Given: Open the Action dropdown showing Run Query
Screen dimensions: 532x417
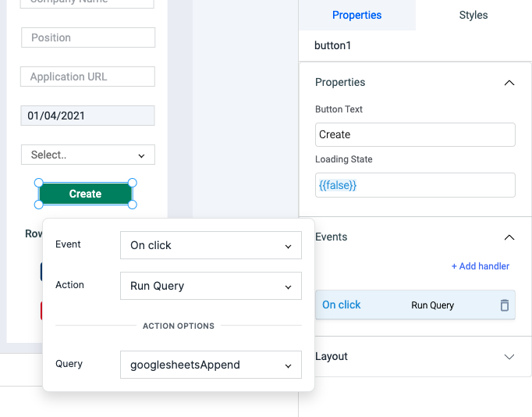Looking at the screenshot, I should coord(211,286).
